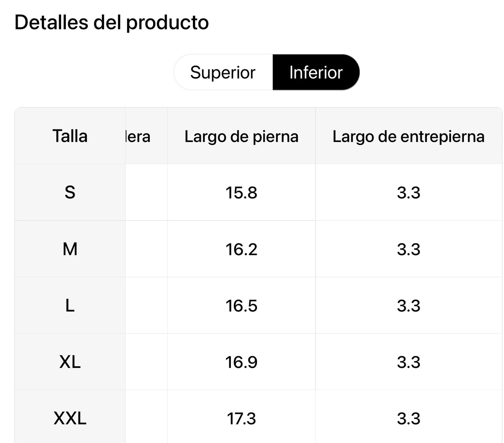Click the 15.8 leg length value
Viewport: 504px width, 443px height.
pyautogui.click(x=241, y=193)
